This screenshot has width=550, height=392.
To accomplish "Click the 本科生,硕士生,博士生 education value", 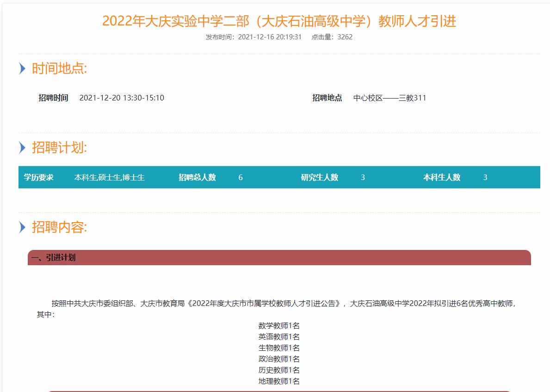I will tap(110, 177).
